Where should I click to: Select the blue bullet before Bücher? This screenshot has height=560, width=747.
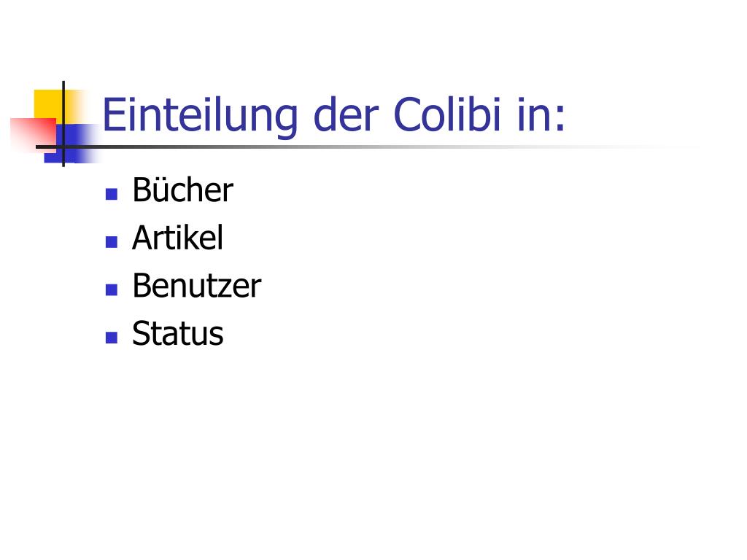[112, 194]
